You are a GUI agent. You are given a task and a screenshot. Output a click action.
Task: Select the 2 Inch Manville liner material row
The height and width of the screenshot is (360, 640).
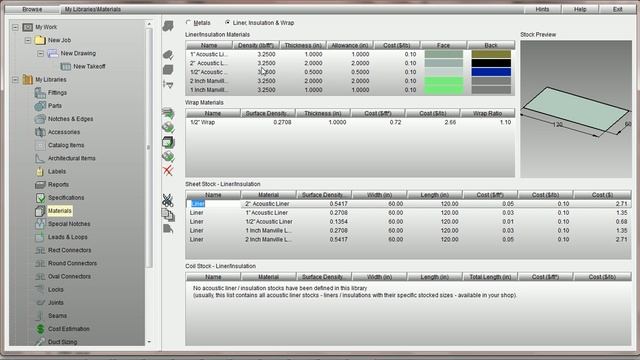point(350,81)
